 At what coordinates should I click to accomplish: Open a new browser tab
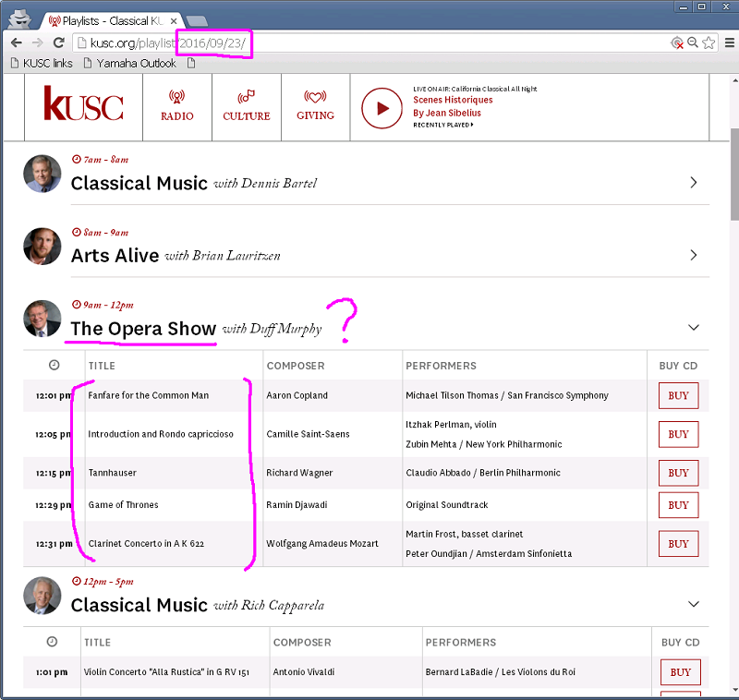(197, 21)
